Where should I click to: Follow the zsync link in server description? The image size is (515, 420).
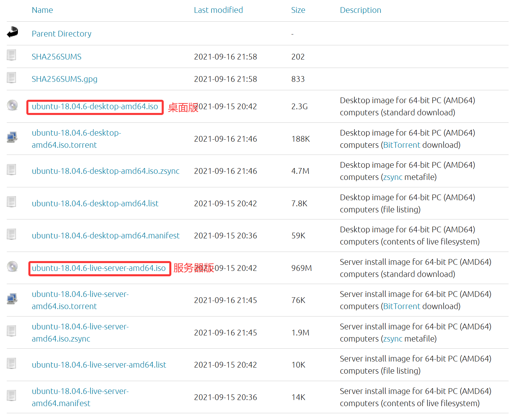point(393,339)
